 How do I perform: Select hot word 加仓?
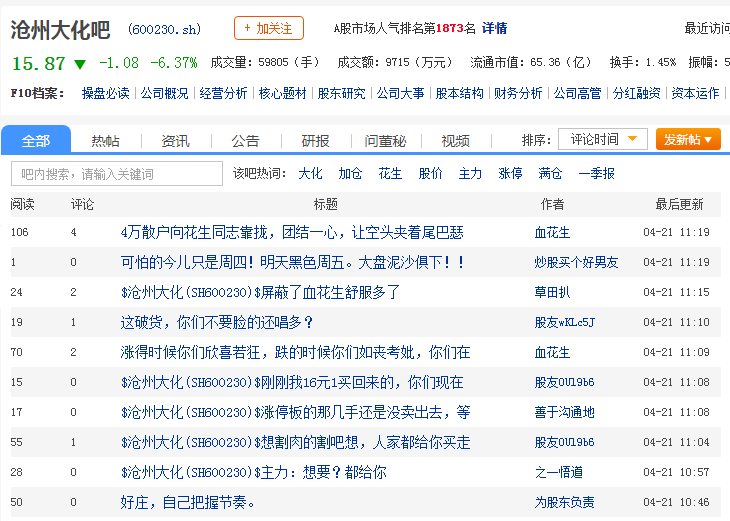click(350, 174)
